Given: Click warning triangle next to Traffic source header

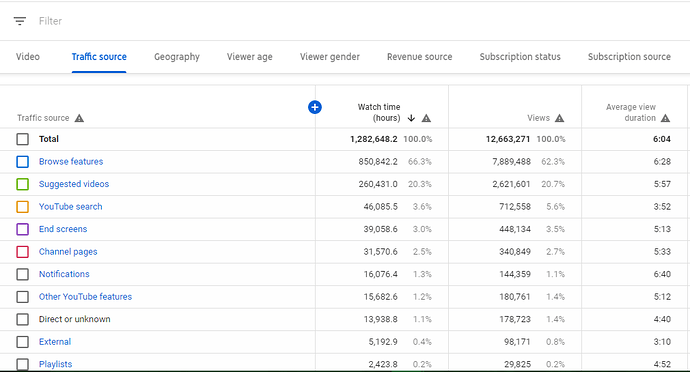Looking at the screenshot, I should tap(79, 118).
